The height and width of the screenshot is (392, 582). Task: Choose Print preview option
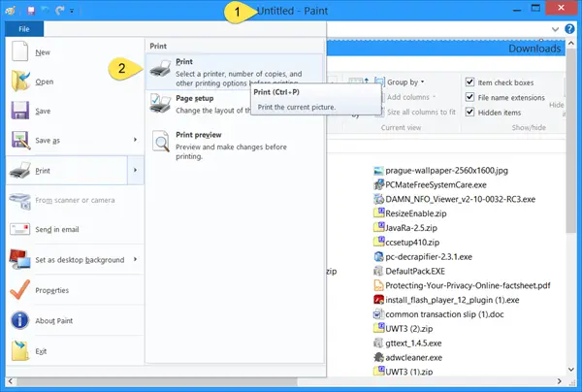234,146
